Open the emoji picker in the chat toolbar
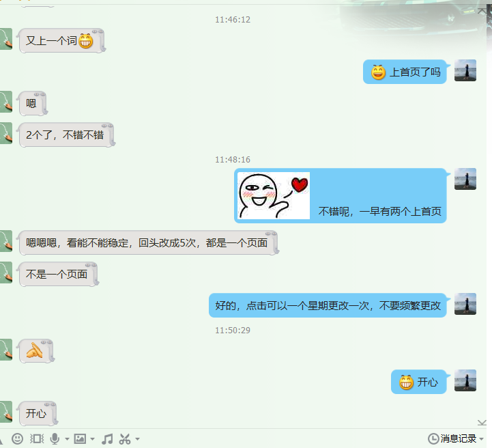The width and height of the screenshot is (492, 448). tap(17, 438)
